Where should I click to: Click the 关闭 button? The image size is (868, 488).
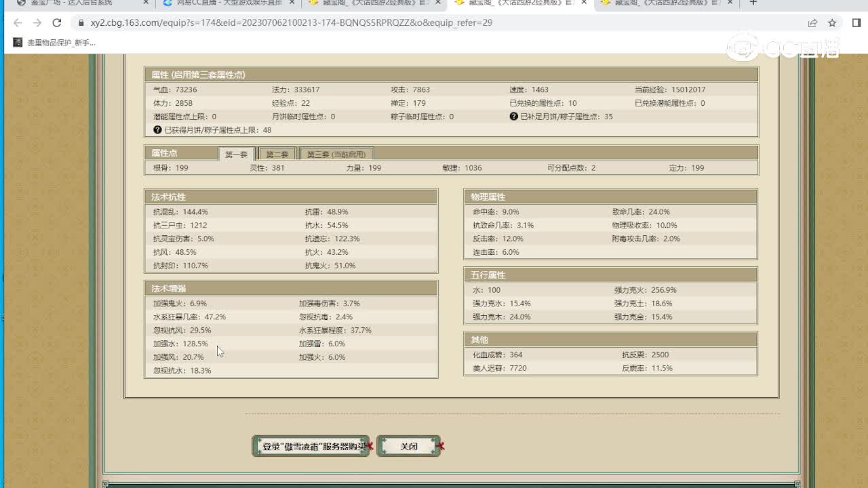coord(408,447)
